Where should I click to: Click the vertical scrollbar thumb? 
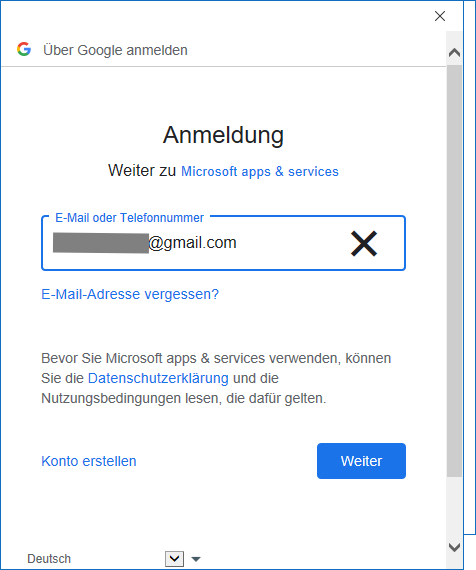pyautogui.click(x=455, y=271)
